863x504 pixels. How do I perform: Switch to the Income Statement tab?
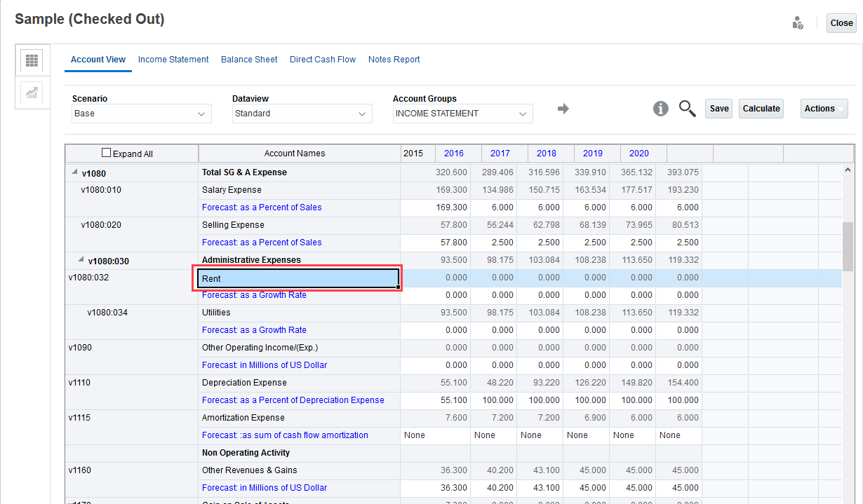(x=173, y=60)
